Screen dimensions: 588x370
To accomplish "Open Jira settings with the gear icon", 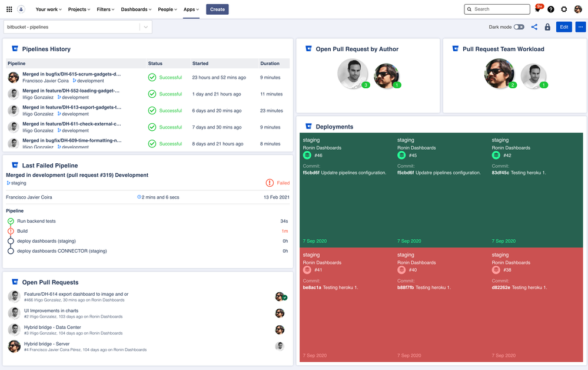I will pos(564,9).
